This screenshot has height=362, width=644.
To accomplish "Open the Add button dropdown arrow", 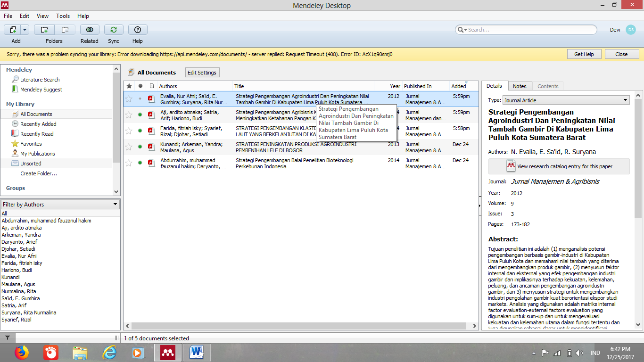I will click(25, 30).
